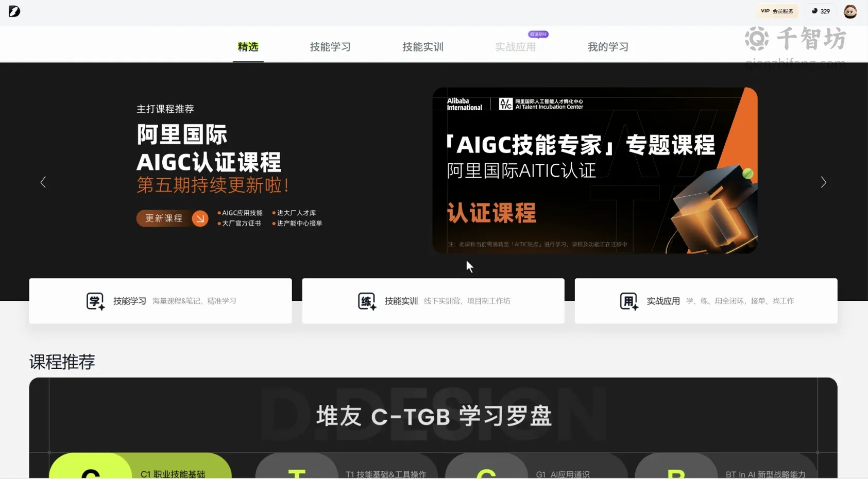
Task: Select the C1 职业技能基础 compass tab
Action: click(x=140, y=466)
